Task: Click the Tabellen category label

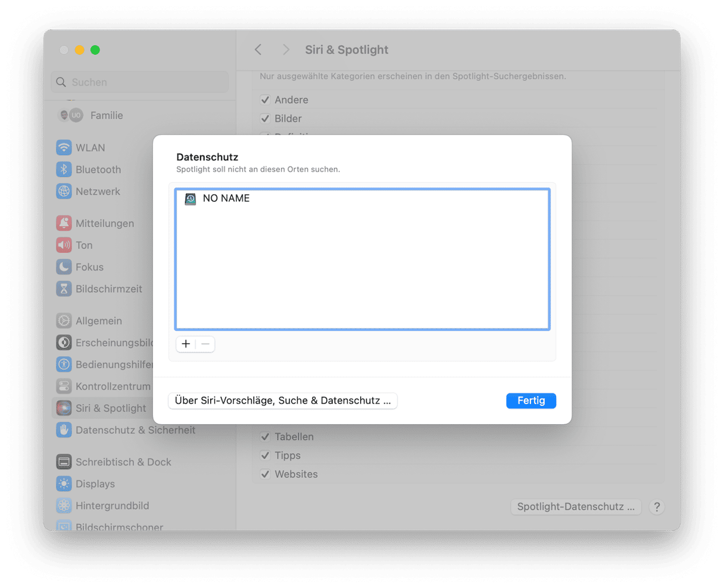Action: tap(294, 437)
